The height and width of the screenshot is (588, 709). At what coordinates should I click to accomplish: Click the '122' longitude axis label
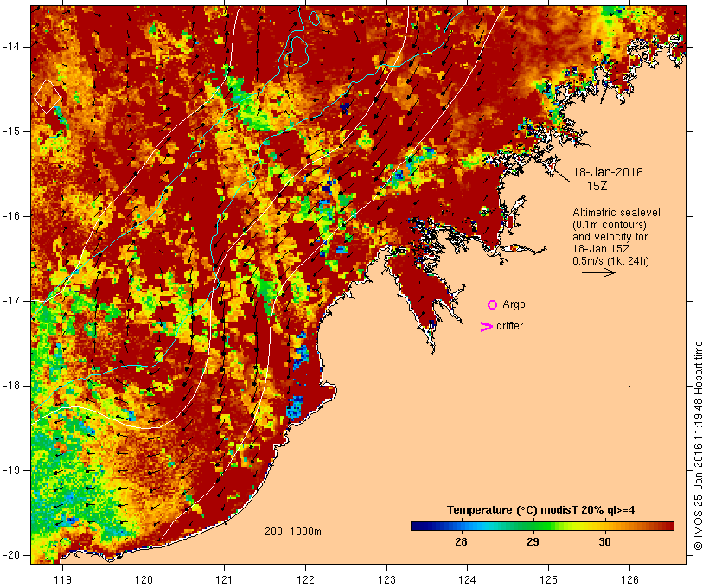(x=305, y=579)
